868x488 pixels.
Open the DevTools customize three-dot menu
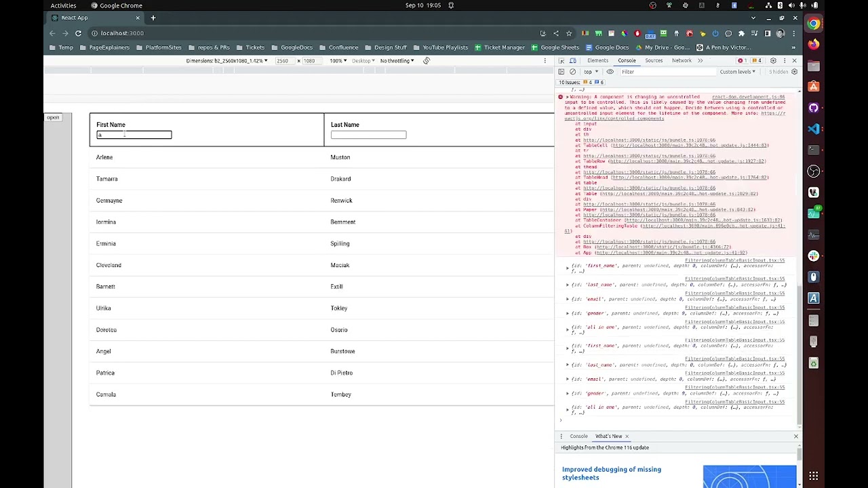[x=783, y=60]
